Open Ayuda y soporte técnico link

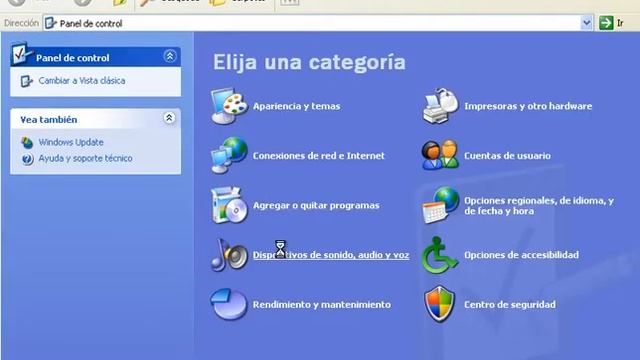tap(85, 158)
